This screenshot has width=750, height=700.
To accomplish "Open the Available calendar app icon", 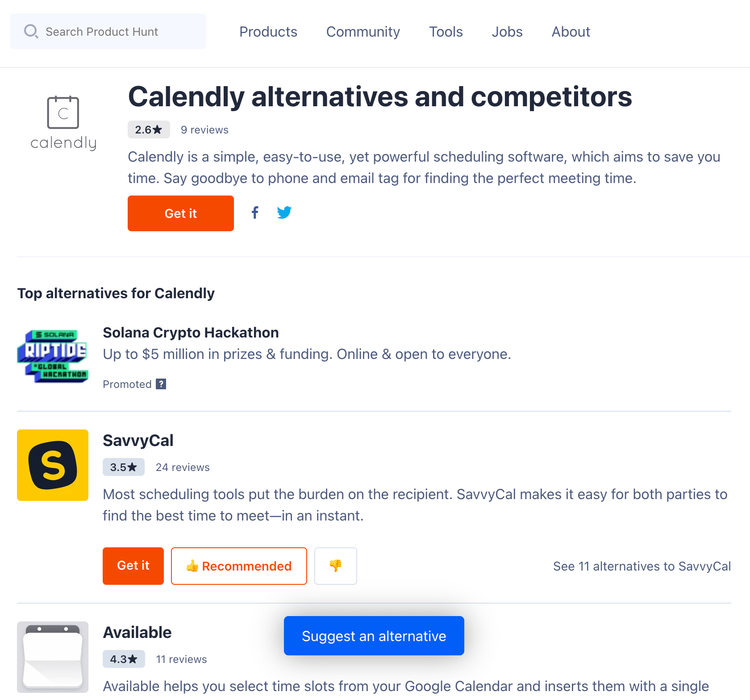I will coord(53,657).
